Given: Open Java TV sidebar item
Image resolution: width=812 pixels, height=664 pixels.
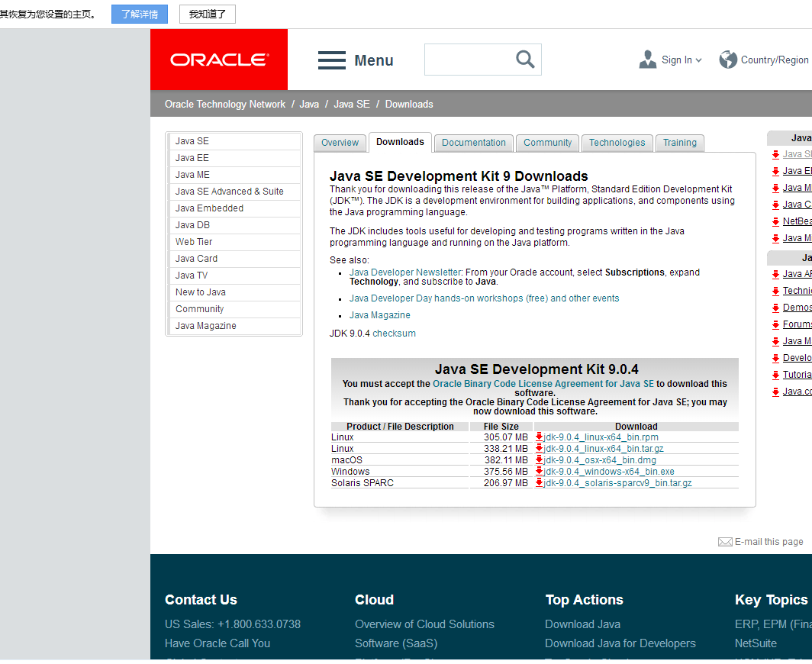Looking at the screenshot, I should (234, 276).
